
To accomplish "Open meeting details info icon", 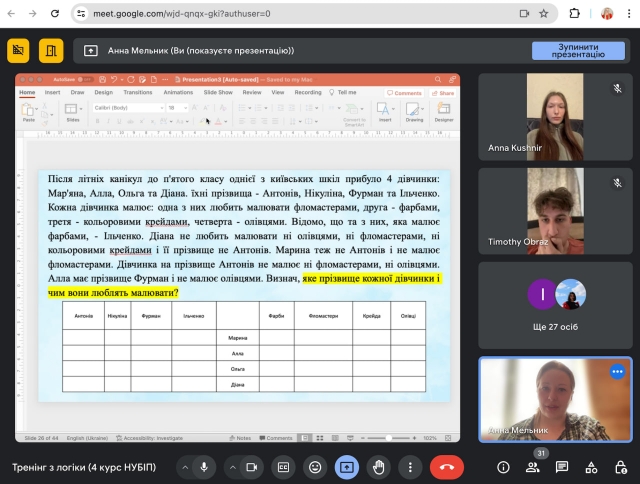I will (x=503, y=467).
